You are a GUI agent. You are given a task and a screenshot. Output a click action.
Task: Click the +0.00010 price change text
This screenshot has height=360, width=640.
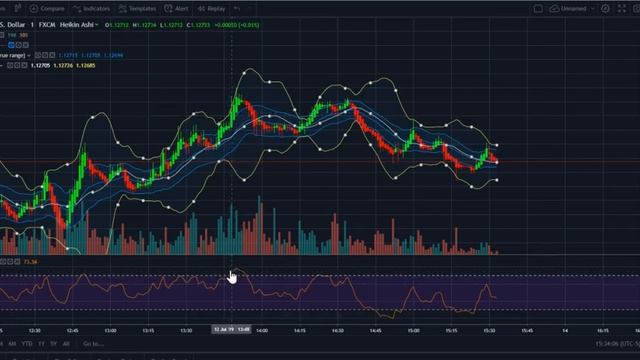point(237,25)
